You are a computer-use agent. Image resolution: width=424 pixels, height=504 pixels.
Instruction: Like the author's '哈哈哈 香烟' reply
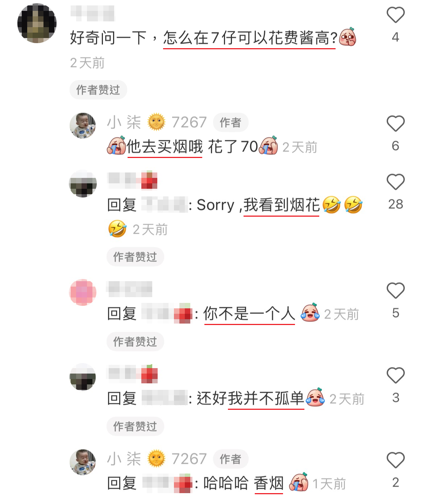click(x=395, y=460)
